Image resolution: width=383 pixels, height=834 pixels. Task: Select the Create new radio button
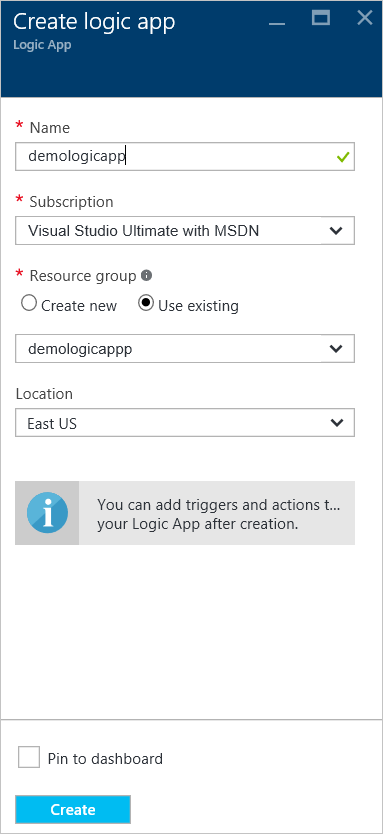pyautogui.click(x=29, y=304)
